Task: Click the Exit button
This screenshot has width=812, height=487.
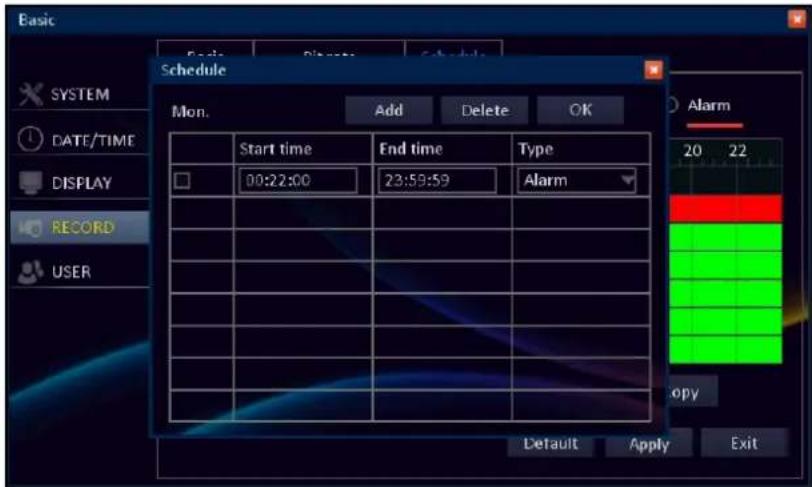Action: coord(745,443)
